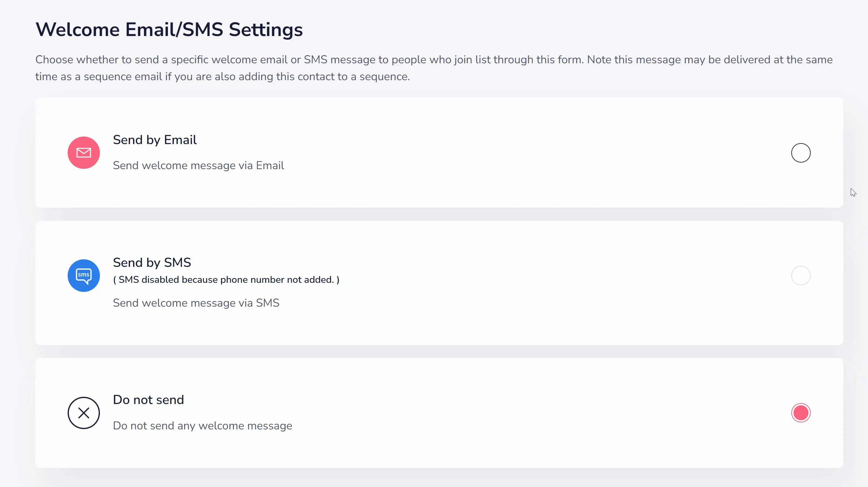Click the "Send by Email" option title
This screenshot has height=487, width=868.
[155, 140]
